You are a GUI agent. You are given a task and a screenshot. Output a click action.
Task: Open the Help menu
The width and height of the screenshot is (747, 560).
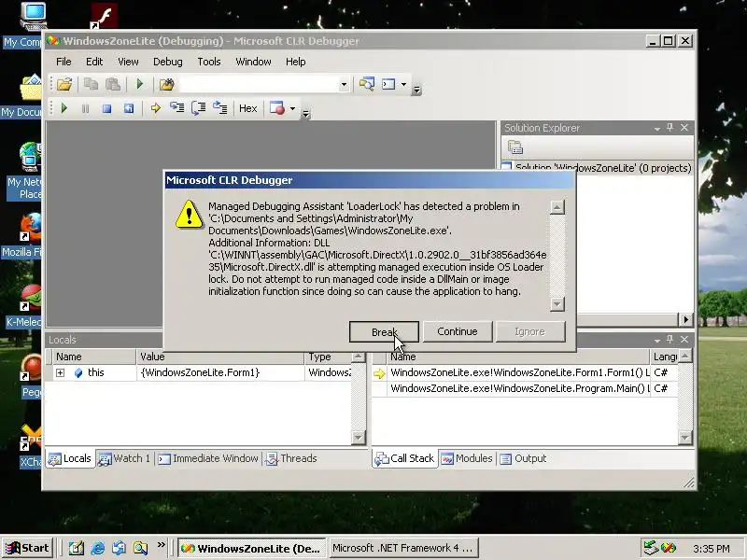tap(295, 62)
